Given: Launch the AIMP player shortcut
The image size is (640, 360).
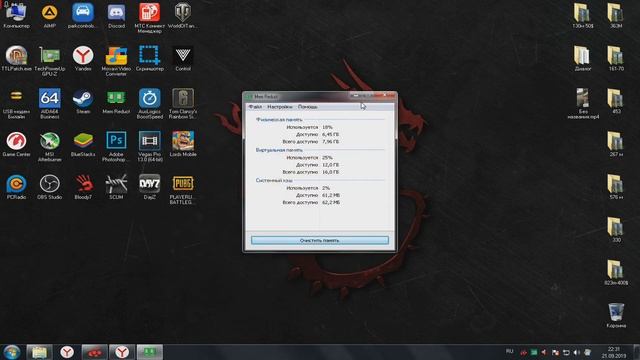Looking at the screenshot, I should coord(49,16).
